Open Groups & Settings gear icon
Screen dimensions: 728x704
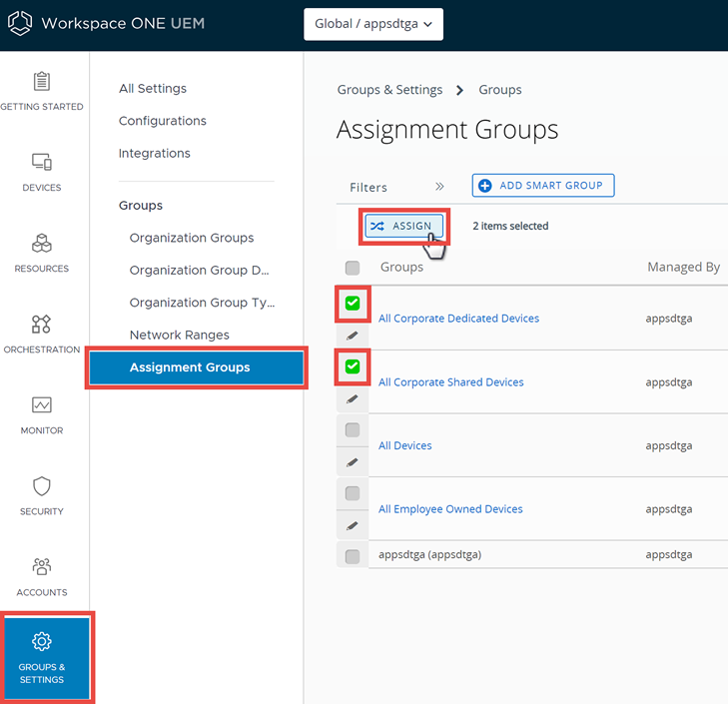click(x=42, y=641)
